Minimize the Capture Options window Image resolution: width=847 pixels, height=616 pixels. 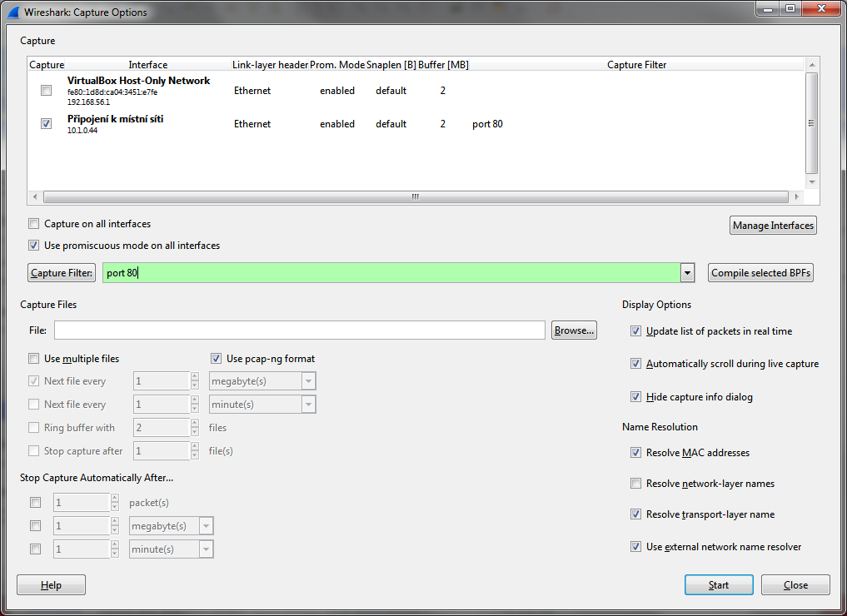click(768, 8)
